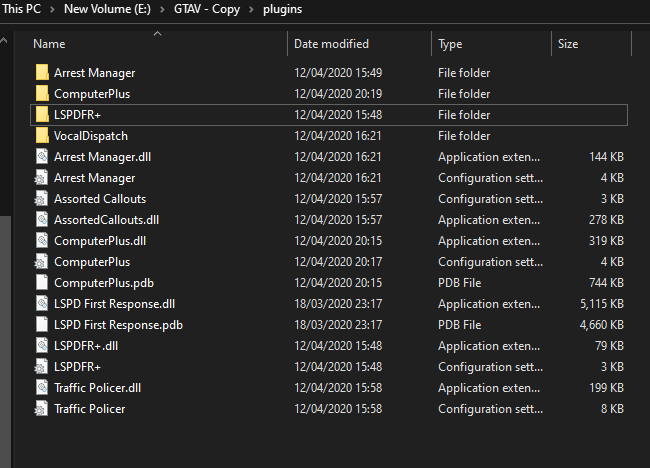Click the LSPDFR+.dll file icon

click(41, 346)
